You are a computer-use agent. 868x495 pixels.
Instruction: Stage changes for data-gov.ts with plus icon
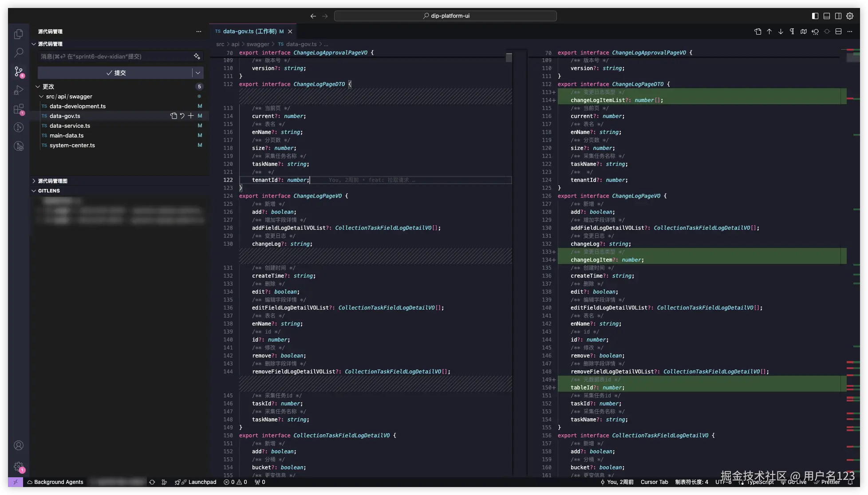pyautogui.click(x=191, y=116)
